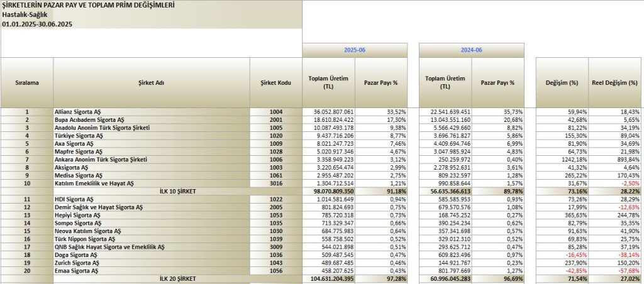Click the İLK 20 ŞİRKET subtotal label
Image resolution: width=644 pixels, height=284 pixels.
pyautogui.click(x=178, y=279)
